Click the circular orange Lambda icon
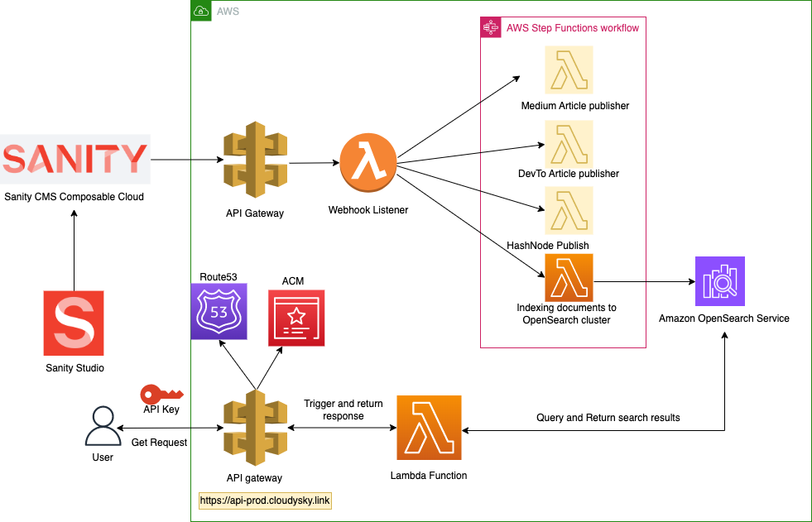Screen dimensions: 812x522 368,162
